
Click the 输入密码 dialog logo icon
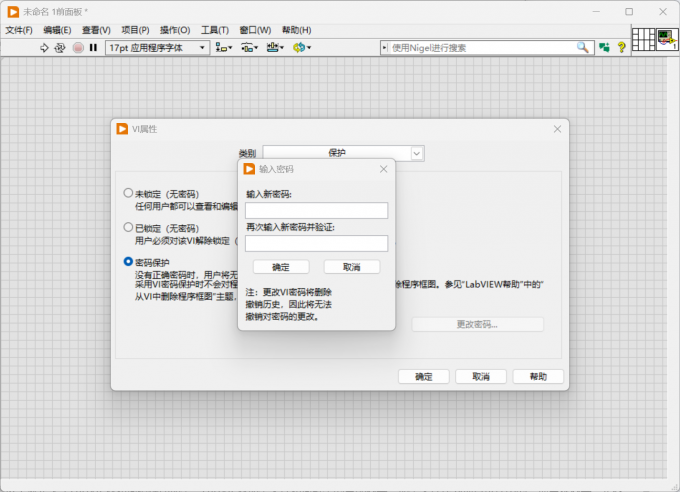(249, 169)
